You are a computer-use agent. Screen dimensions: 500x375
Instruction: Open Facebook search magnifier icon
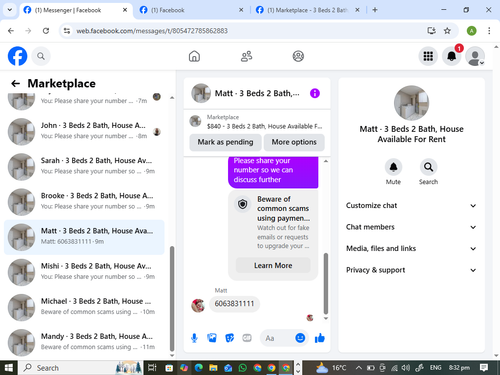[41, 56]
